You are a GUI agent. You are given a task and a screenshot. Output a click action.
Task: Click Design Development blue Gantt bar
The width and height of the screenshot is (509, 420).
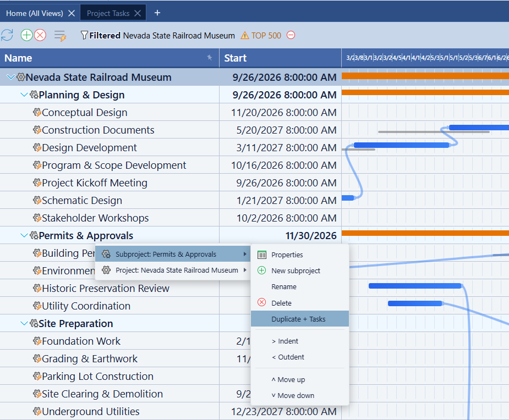(402, 145)
